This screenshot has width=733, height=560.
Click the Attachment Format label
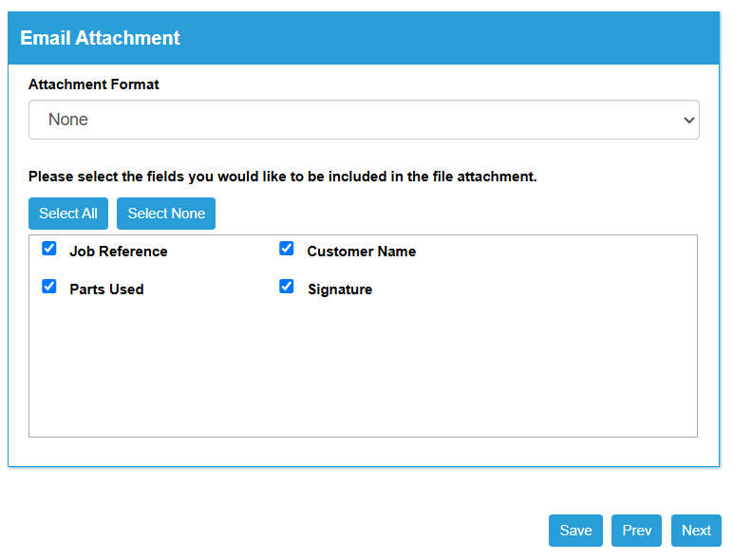click(93, 84)
